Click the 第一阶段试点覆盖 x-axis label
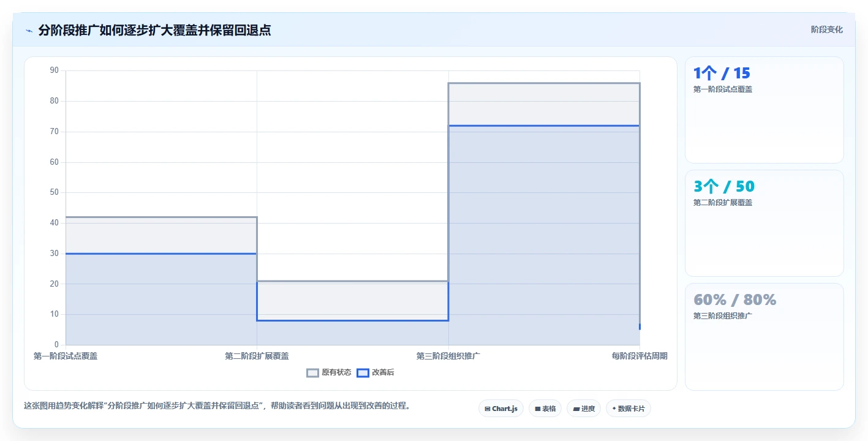Viewport: 868px width, 441px height. click(66, 356)
